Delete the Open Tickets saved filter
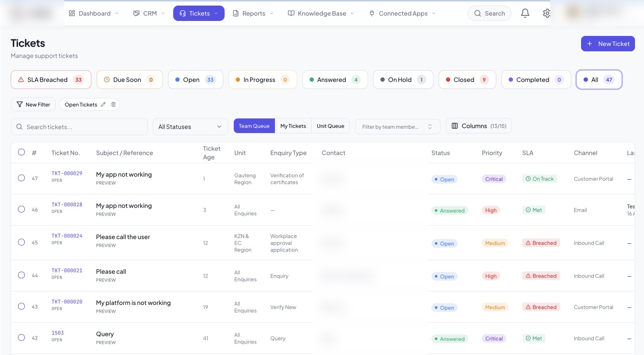 pos(113,104)
